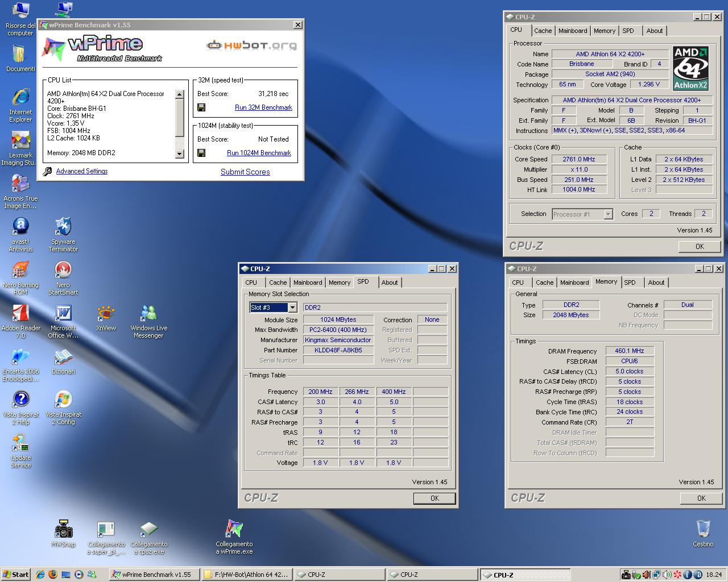Open the Advanced Settings link in wPrime
This screenshot has height=582, width=728.
[x=82, y=171]
